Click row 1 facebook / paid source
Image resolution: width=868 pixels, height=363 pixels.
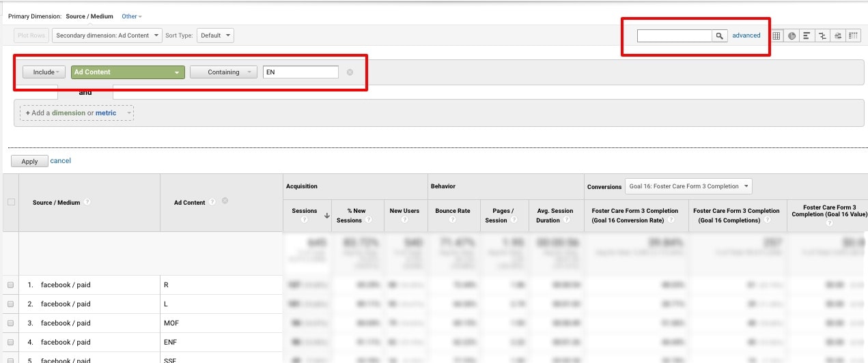coord(66,285)
